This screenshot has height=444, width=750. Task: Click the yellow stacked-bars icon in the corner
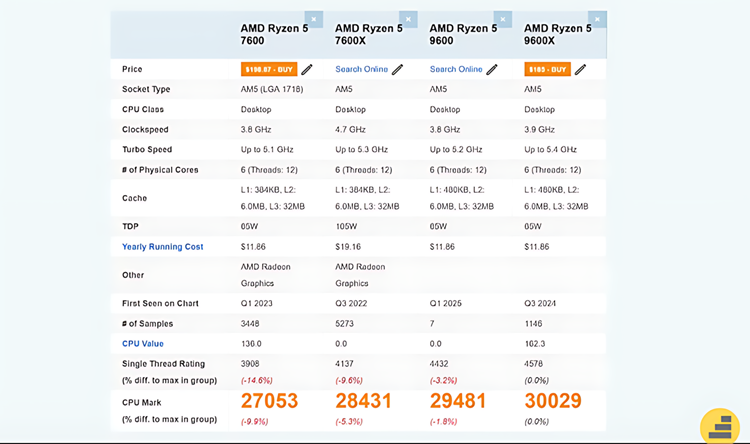720,427
